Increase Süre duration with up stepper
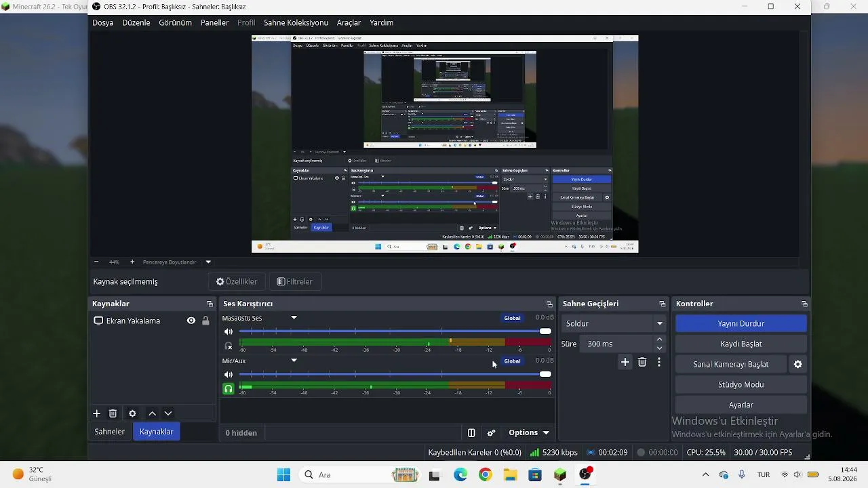Viewport: 868px width, 488px height. 660,339
